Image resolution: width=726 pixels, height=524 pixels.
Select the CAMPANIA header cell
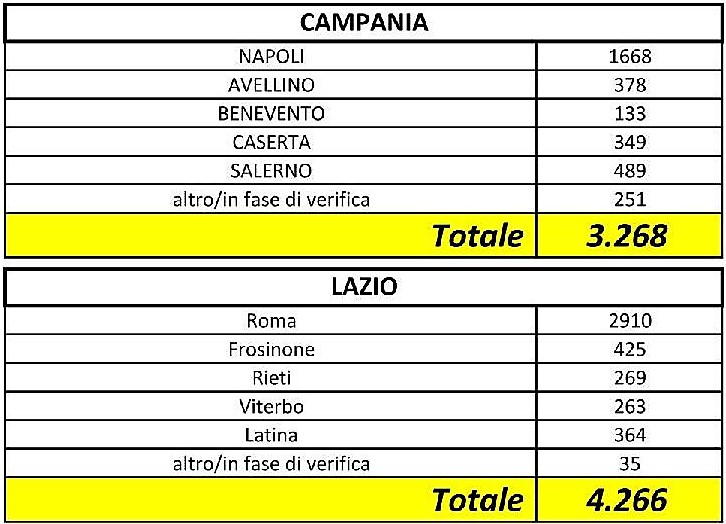[363, 23]
